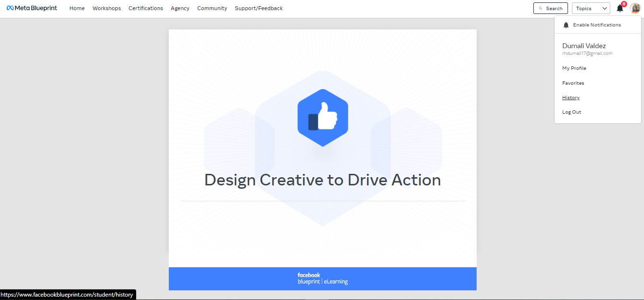Click the red notification count badge

tap(624, 4)
